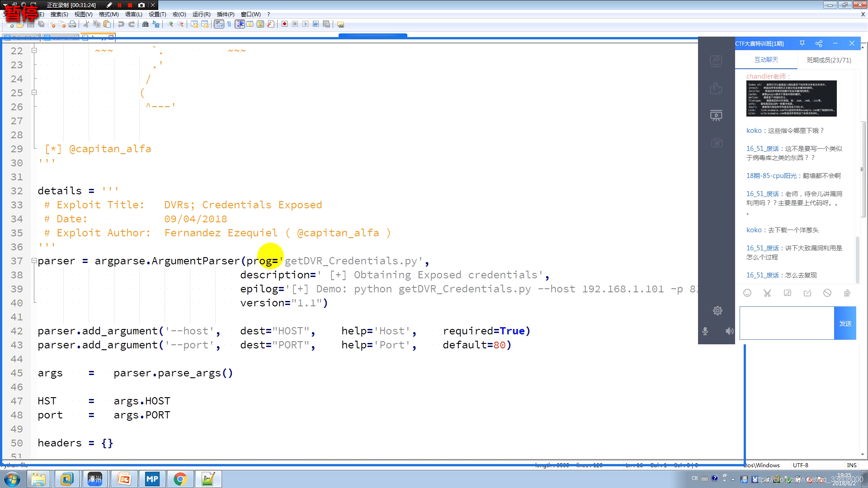The width and height of the screenshot is (868, 488).
Task: Open the 运行(R) menu
Action: [201, 14]
